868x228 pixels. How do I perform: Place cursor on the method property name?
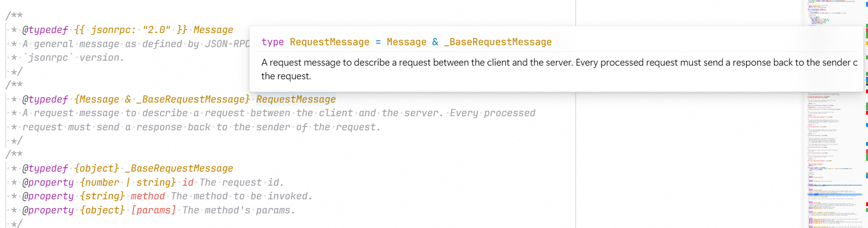click(x=148, y=196)
